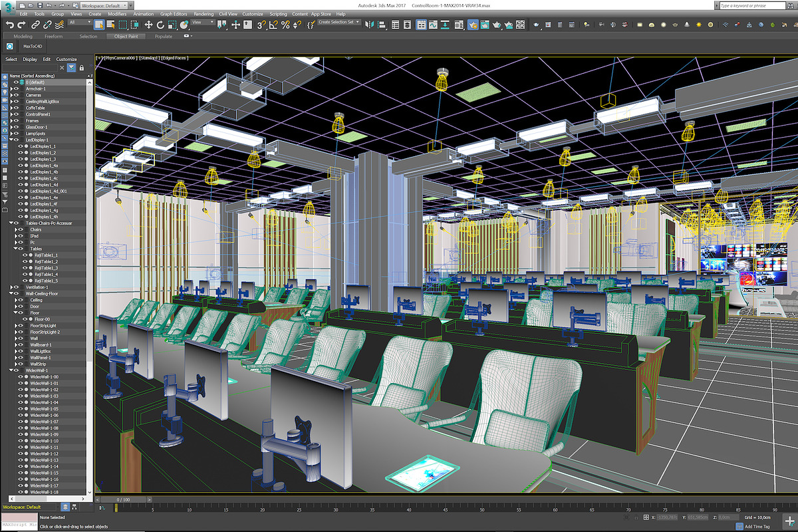Open the All selection filter dropdown
Viewport: 798px width, 532px height.
tap(80, 22)
